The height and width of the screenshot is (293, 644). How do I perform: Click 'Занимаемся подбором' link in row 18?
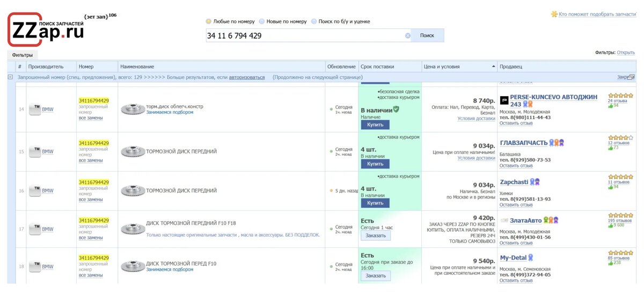point(170,269)
